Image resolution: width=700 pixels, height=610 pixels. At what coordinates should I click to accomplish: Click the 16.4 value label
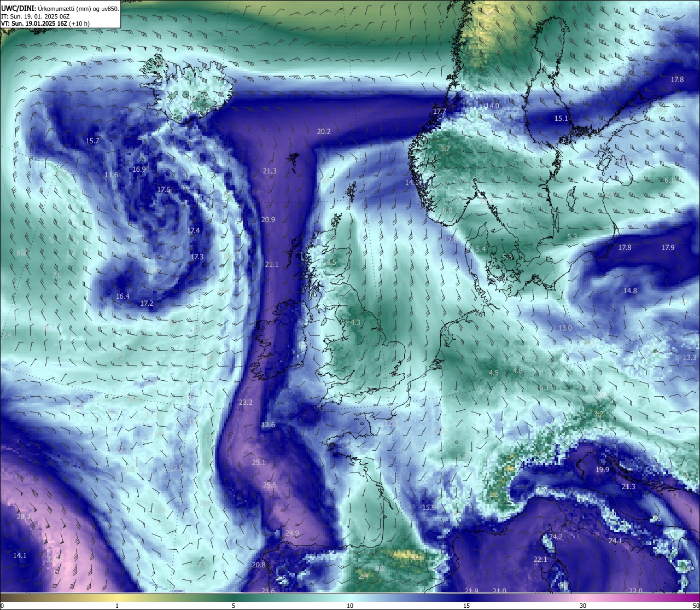[122, 296]
